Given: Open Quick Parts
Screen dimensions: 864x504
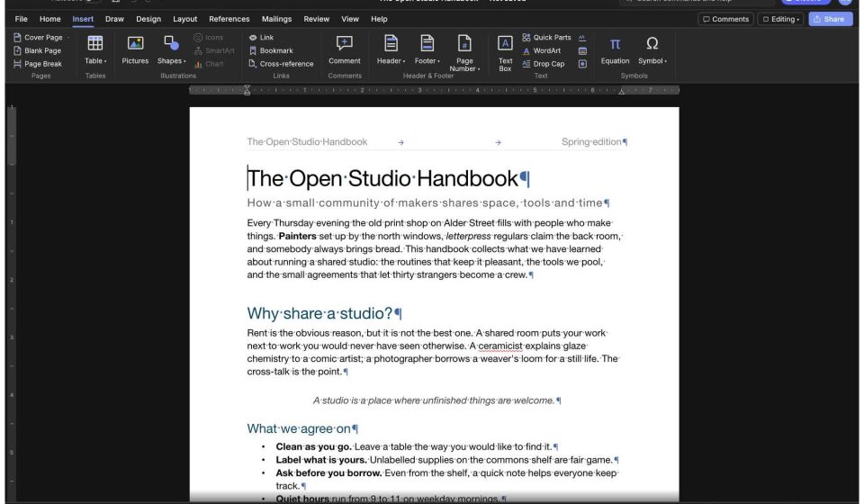Looking at the screenshot, I should point(546,38).
